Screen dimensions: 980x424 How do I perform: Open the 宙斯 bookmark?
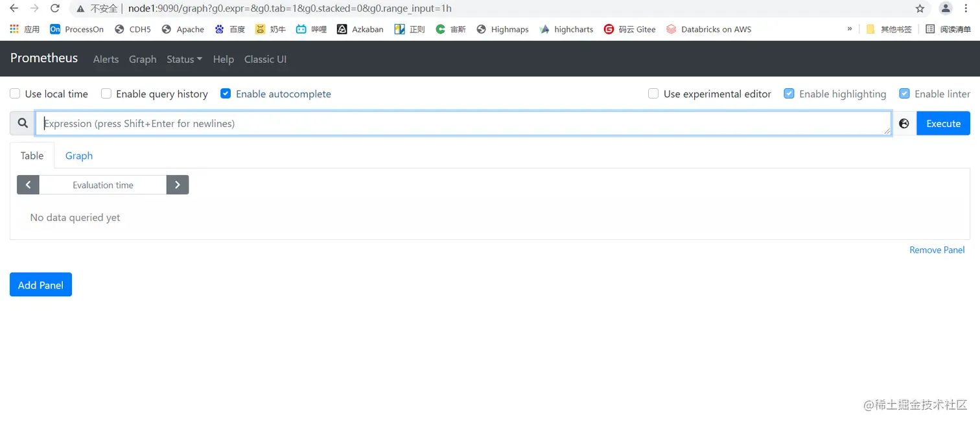coord(450,29)
